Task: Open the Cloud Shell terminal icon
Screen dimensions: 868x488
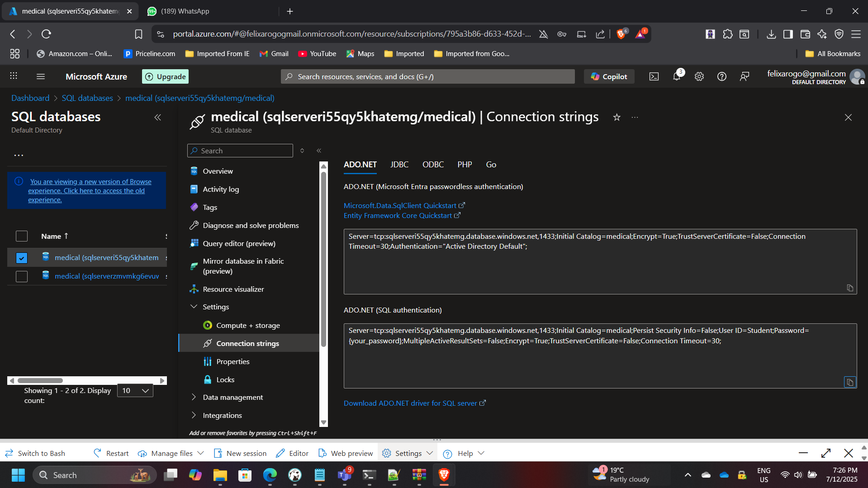Action: point(654,76)
